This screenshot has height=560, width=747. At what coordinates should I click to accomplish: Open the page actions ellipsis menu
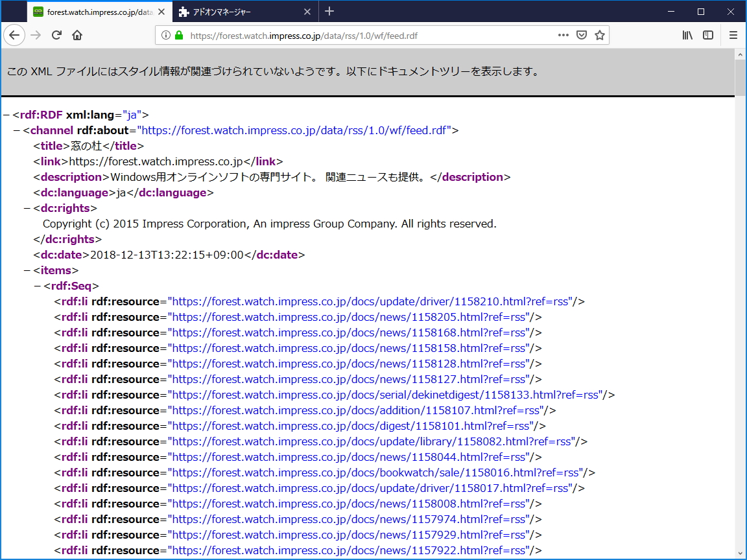(x=563, y=36)
